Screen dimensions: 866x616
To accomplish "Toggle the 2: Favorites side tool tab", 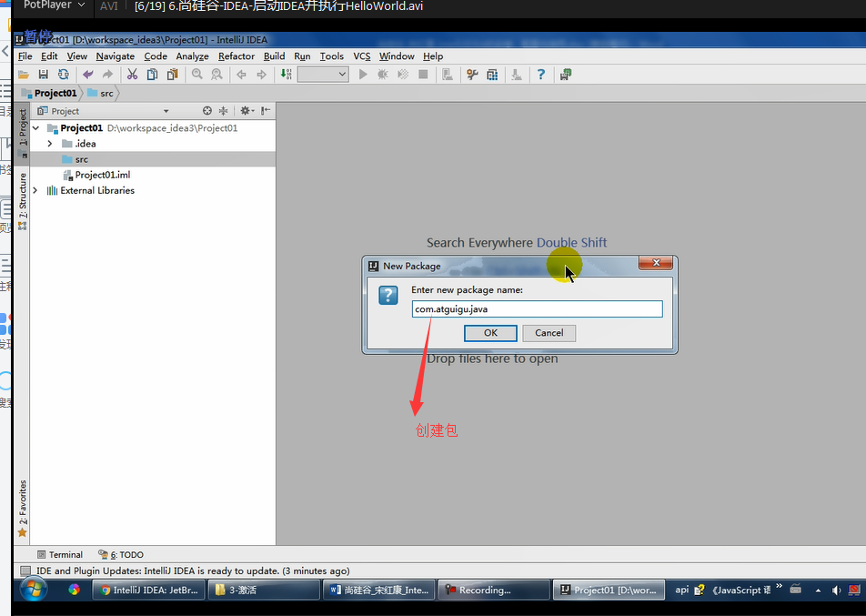I will (x=22, y=509).
